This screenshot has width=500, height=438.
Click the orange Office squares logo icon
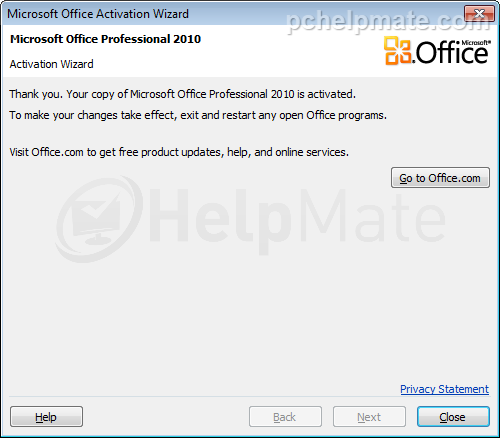(x=397, y=51)
